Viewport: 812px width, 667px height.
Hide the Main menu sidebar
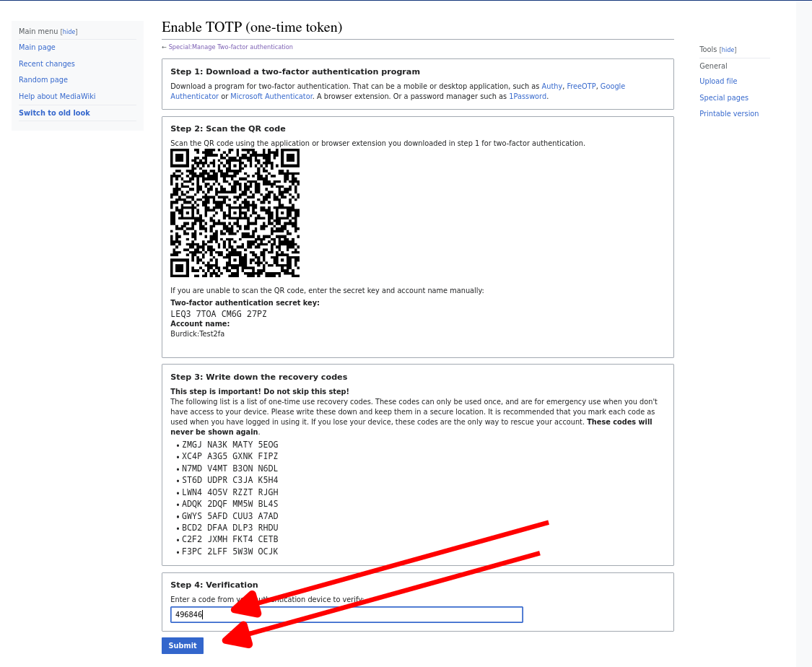69,32
